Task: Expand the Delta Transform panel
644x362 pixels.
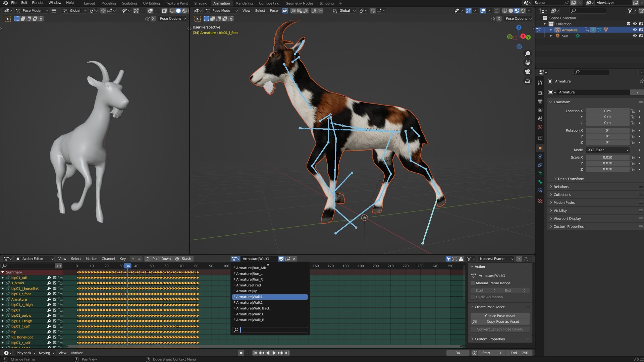Action: (x=571, y=179)
